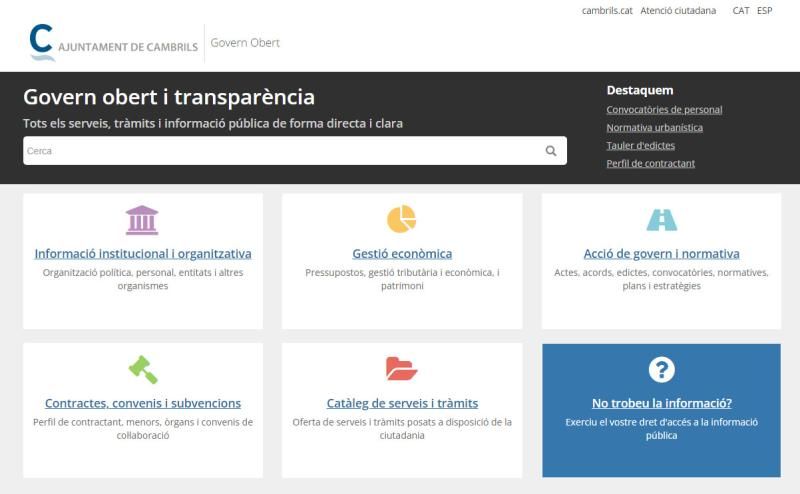
Task: Open Perfil de contractant link
Action: click(x=650, y=164)
